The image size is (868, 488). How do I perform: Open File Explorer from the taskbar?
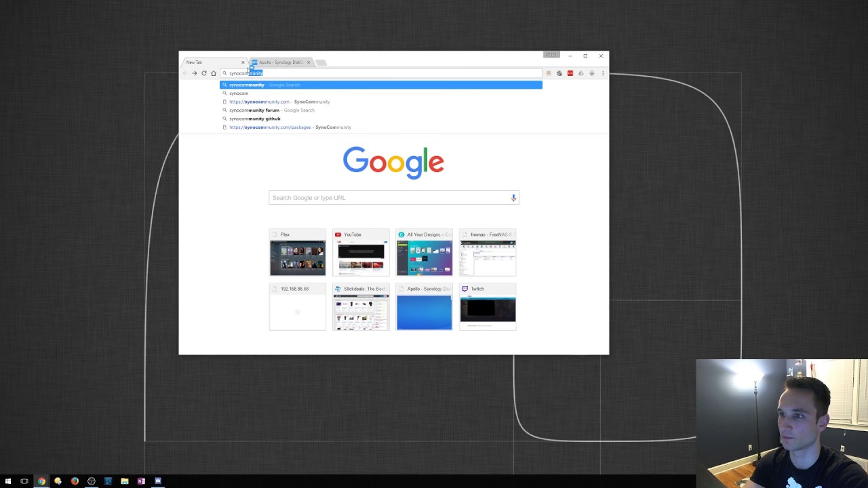click(125, 481)
